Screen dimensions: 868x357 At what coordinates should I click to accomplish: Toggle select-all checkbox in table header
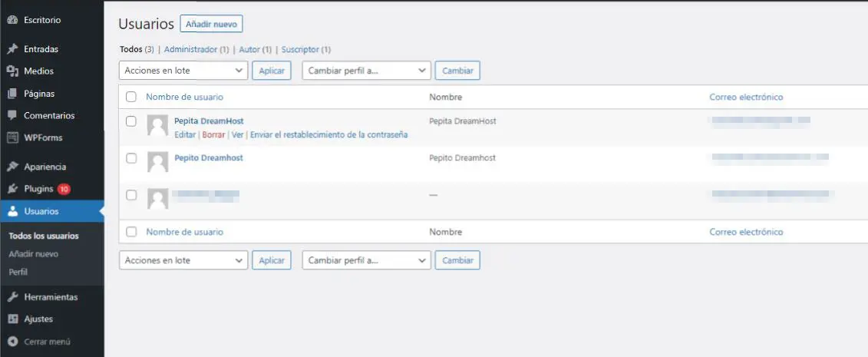point(131,98)
